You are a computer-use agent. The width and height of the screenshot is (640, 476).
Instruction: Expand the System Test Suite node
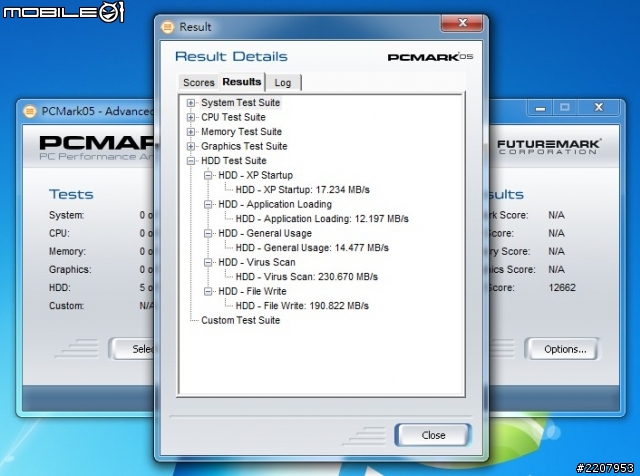[x=191, y=103]
